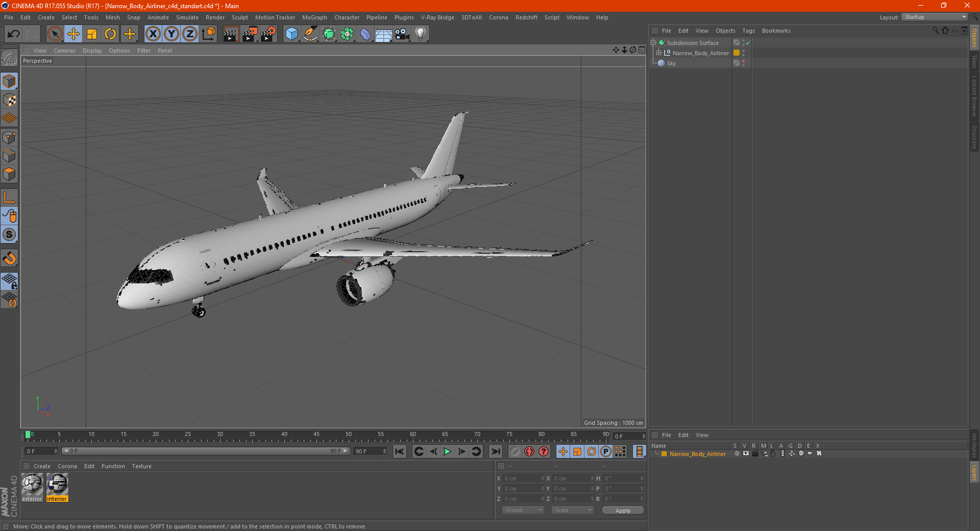Add a subdivision surface generator

[x=329, y=34]
